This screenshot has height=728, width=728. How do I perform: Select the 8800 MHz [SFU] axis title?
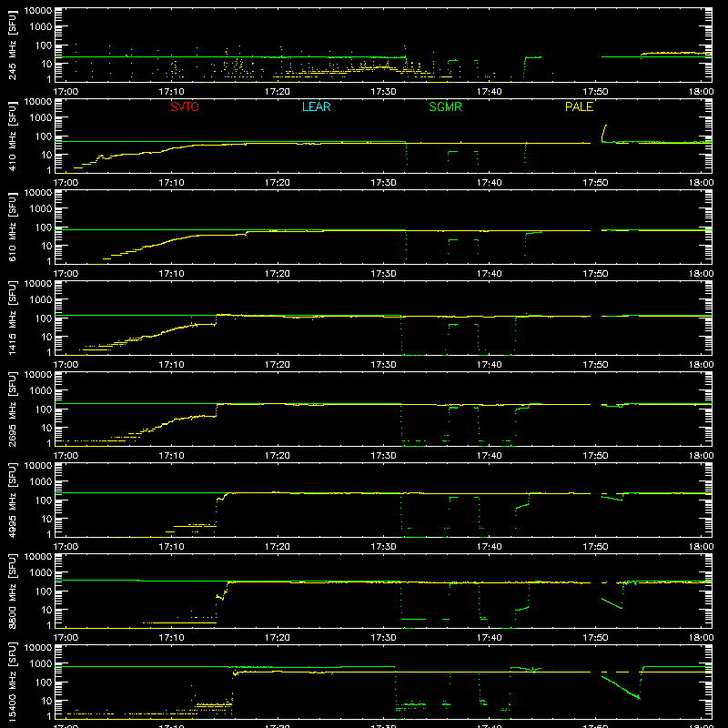13,591
